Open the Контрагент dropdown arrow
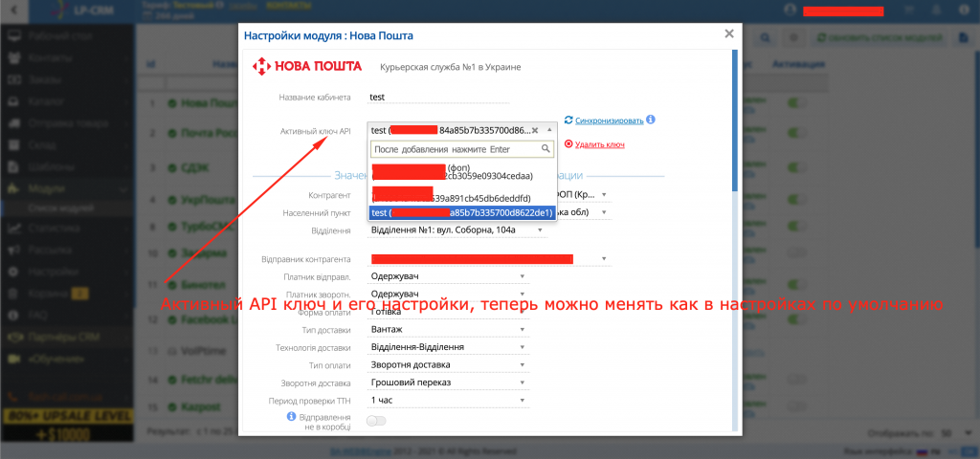Image resolution: width=980 pixels, height=459 pixels. 604,194
